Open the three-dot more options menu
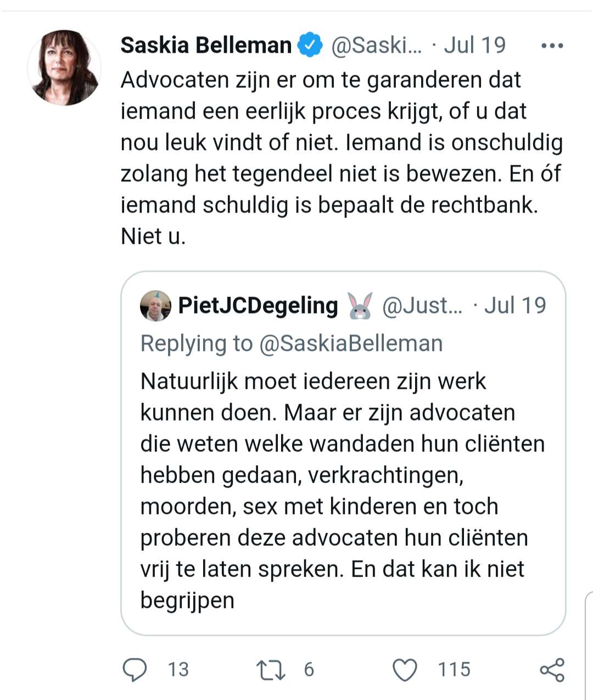The image size is (593, 700). [552, 46]
